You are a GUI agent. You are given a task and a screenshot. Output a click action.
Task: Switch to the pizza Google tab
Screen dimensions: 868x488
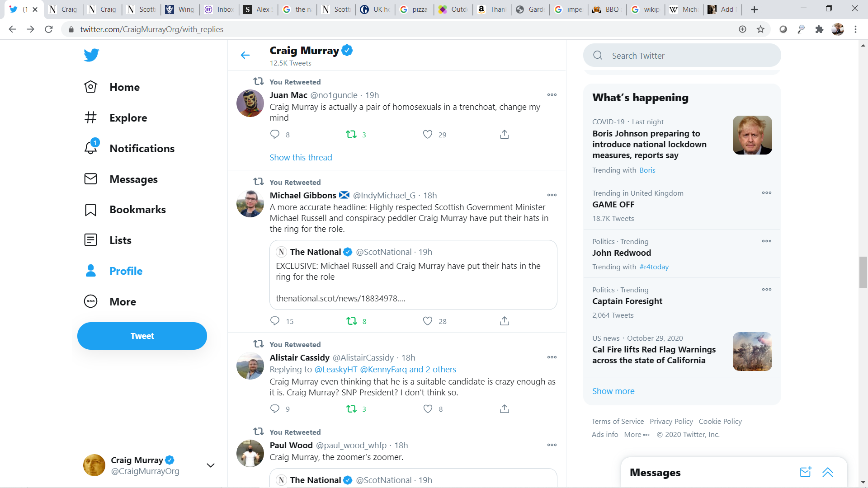(415, 9)
